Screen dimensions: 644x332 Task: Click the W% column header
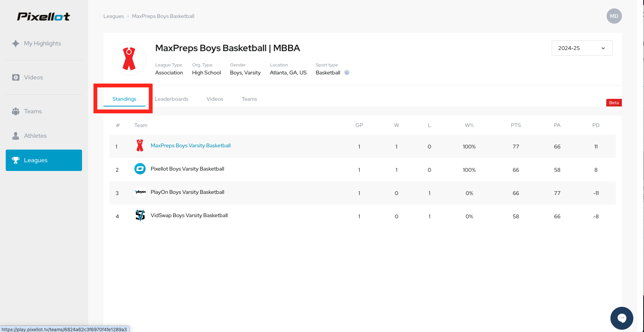click(469, 125)
